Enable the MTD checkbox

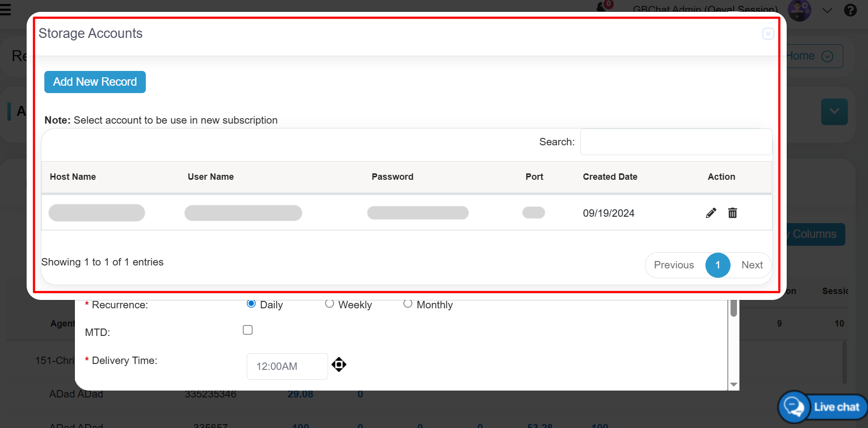[x=248, y=330]
